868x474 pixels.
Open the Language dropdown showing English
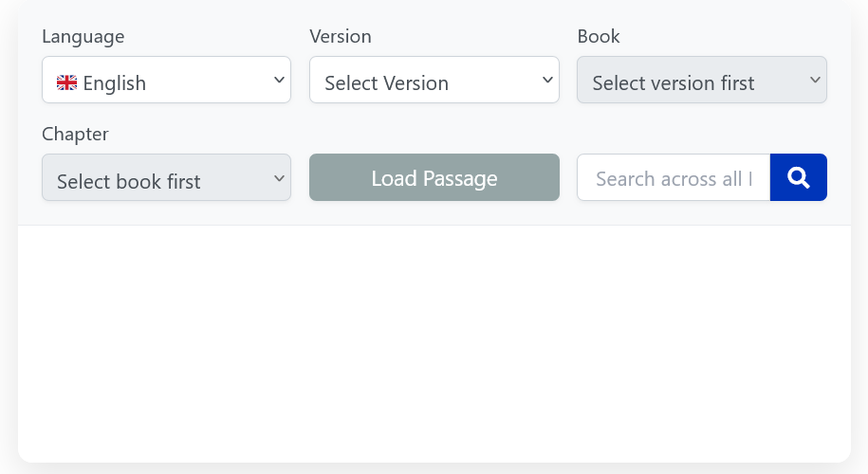click(166, 80)
